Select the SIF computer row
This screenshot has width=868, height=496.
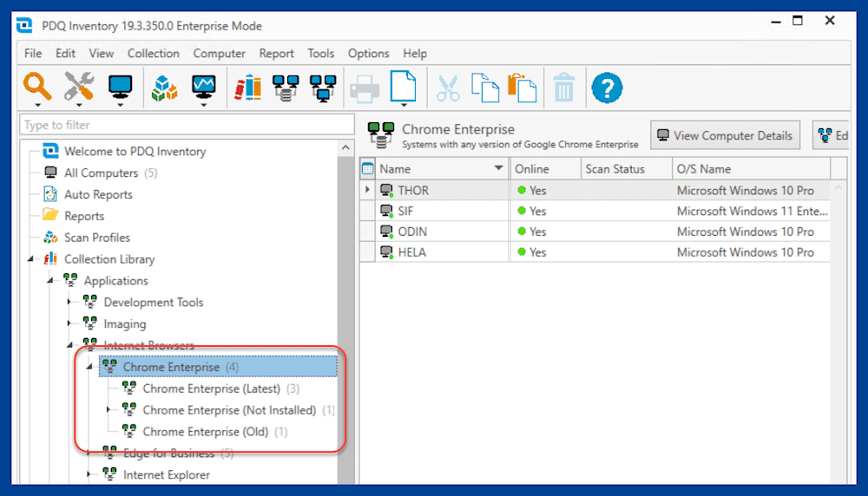(595, 212)
